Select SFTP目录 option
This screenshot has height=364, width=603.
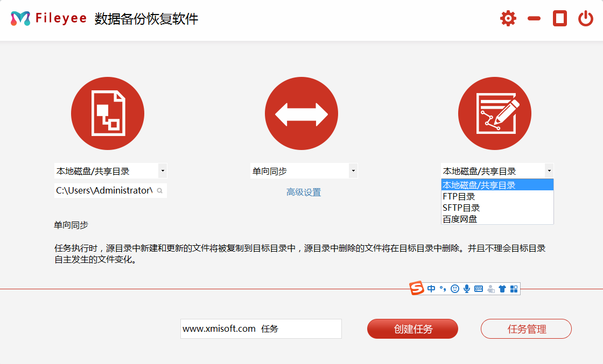[461, 208]
